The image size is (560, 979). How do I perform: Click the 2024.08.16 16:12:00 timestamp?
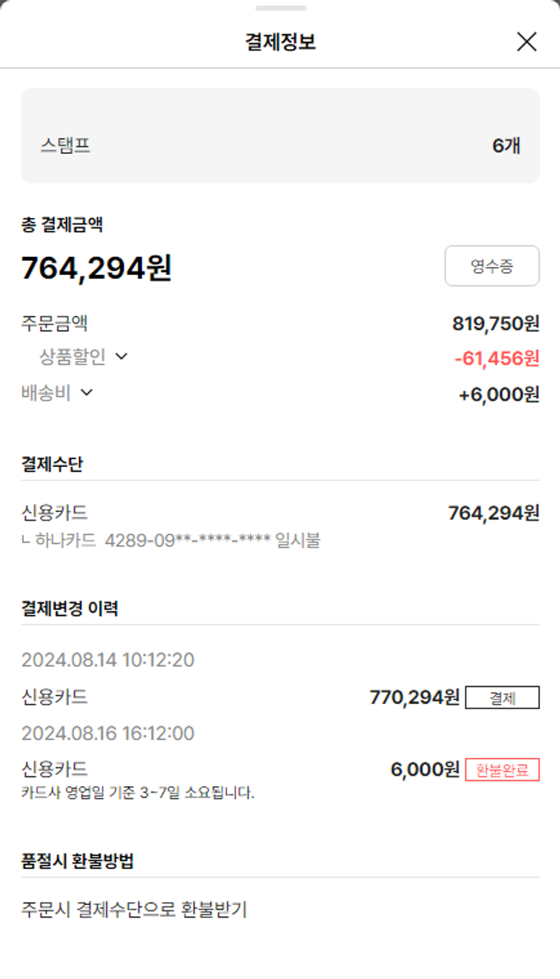[108, 733]
